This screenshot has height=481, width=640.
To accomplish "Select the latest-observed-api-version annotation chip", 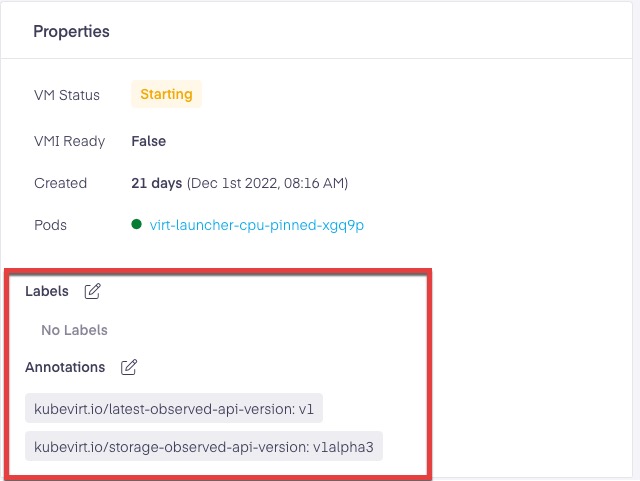I will coord(173,408).
